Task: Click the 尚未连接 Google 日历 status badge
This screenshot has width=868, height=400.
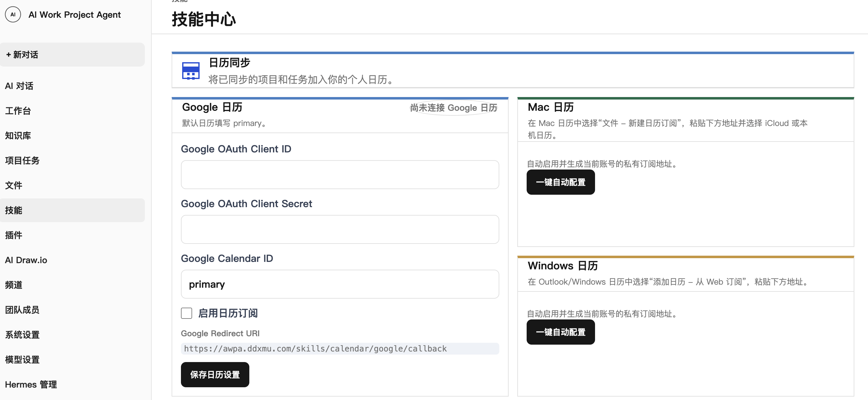Action: [454, 108]
